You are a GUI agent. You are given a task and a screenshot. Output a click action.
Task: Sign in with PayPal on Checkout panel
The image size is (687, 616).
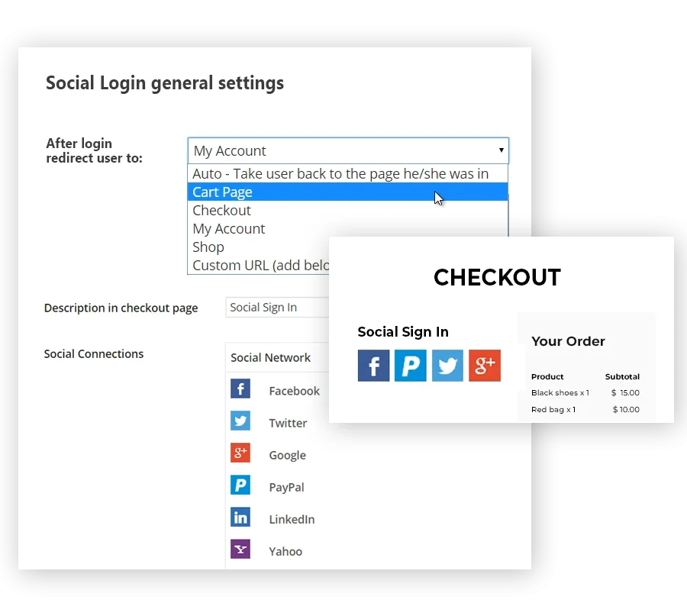pos(410,366)
